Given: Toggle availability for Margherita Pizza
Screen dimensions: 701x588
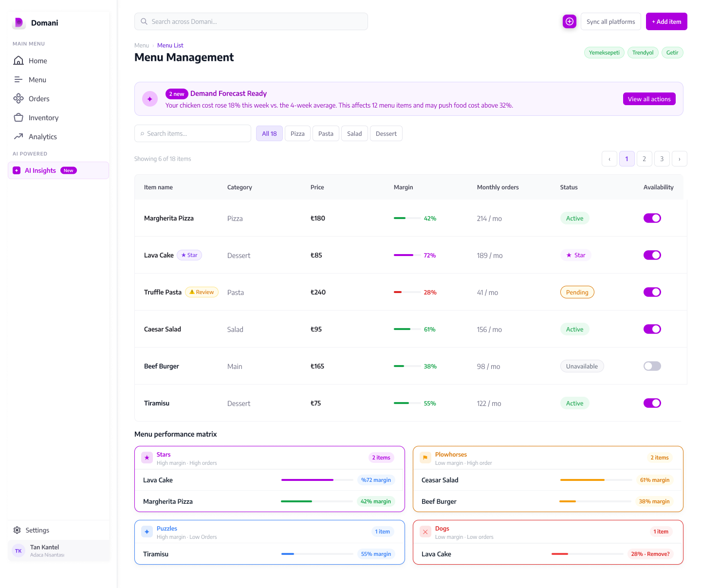Looking at the screenshot, I should 652,218.
